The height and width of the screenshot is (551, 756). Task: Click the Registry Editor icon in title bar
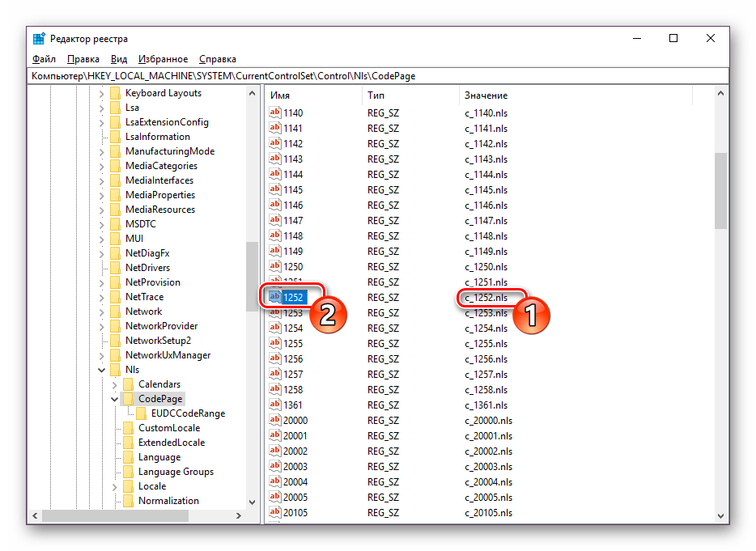[39, 39]
